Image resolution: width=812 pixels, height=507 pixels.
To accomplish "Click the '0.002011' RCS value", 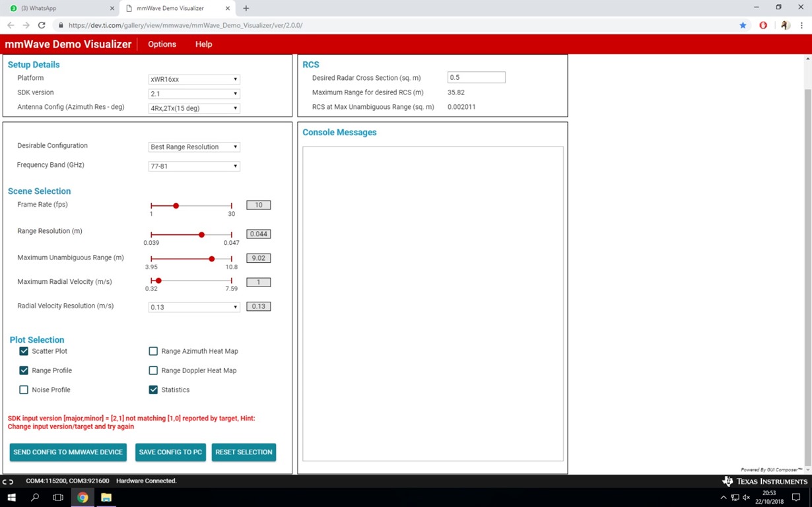I will pyautogui.click(x=461, y=107).
